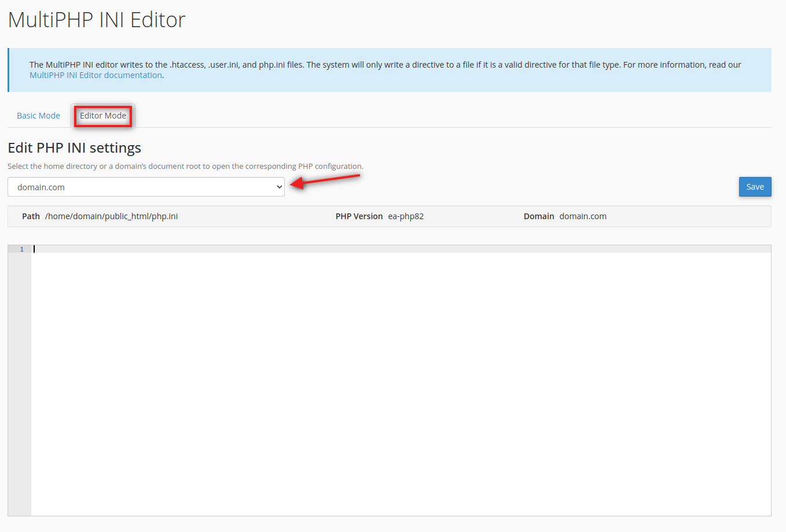Viewport: 786px width, 532px height.
Task: Click the 'Select the home directory' instruction text
Action: [x=185, y=166]
